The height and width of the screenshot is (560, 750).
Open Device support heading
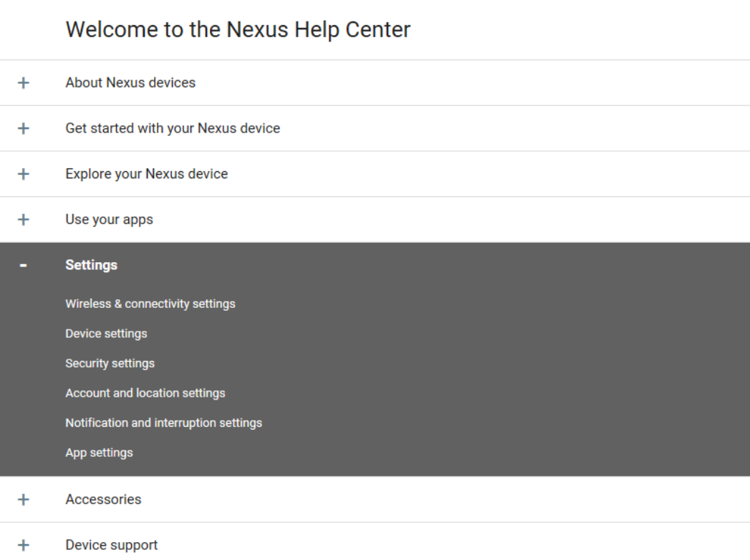(x=112, y=545)
